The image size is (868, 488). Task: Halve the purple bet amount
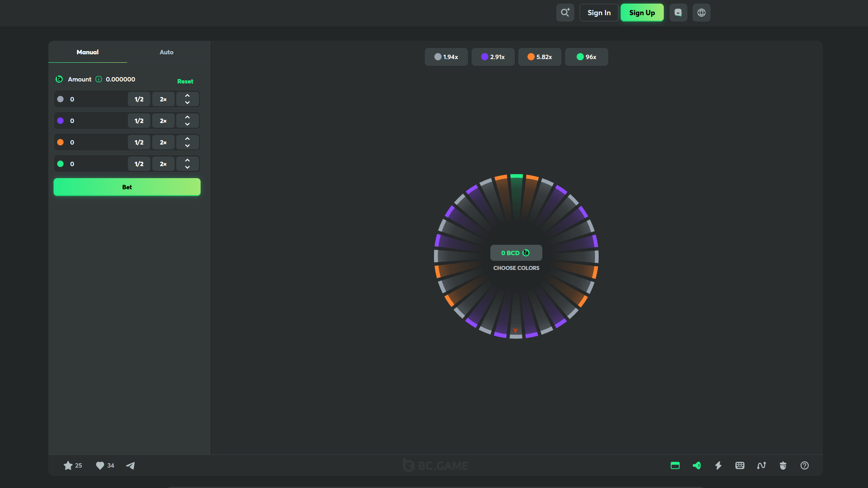[139, 121]
